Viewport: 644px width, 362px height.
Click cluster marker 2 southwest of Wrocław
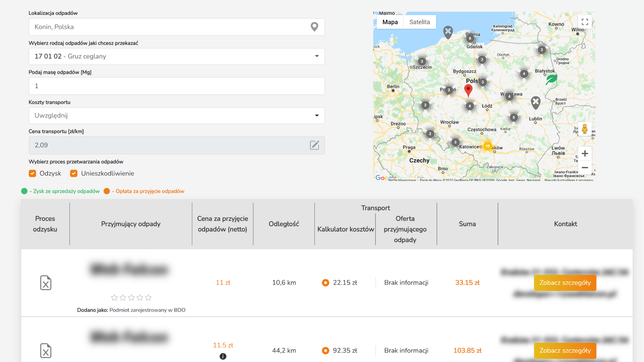click(430, 134)
